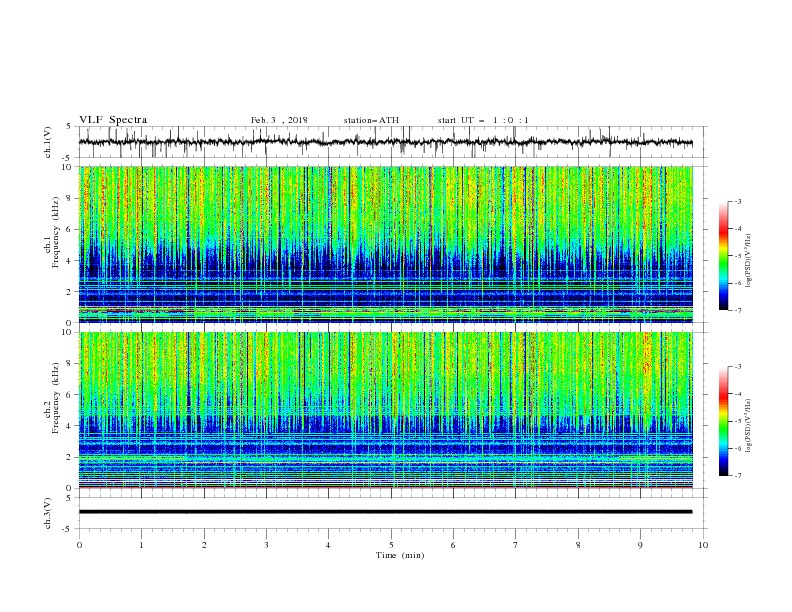Click the "Time (min)" axis label
The image size is (792, 612).
tap(400, 555)
